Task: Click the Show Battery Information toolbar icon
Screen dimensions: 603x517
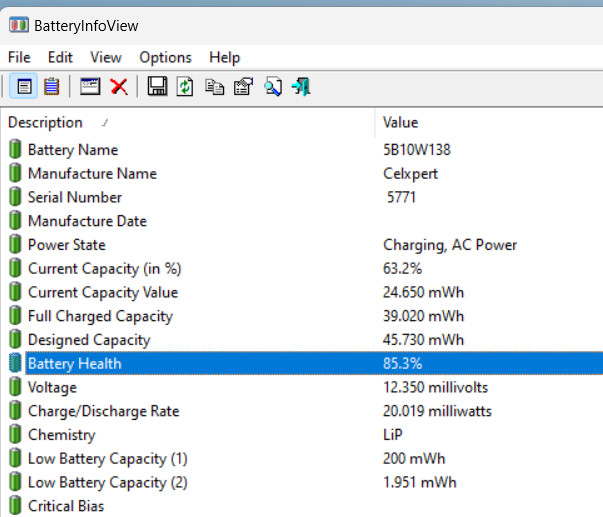Action: (x=24, y=87)
